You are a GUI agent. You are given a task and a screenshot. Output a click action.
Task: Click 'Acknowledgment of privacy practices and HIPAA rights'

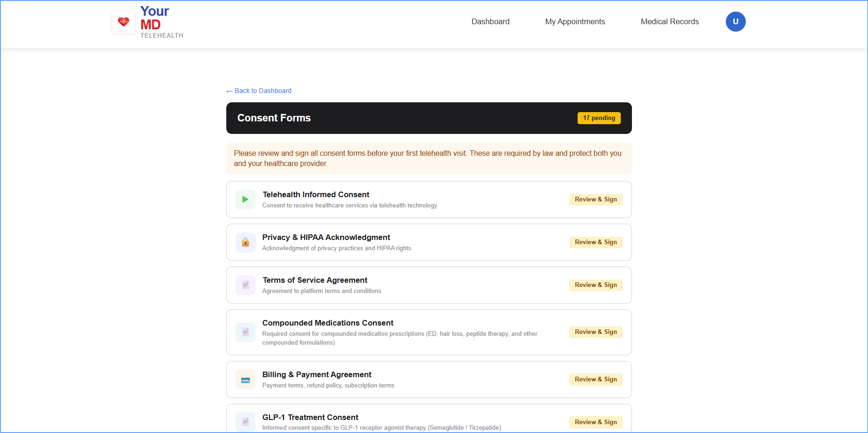click(x=336, y=248)
